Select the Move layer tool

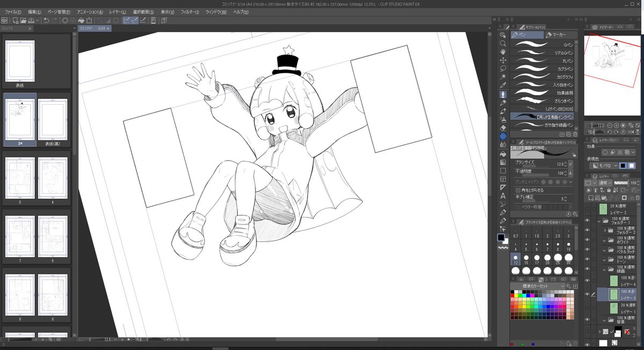[503, 60]
